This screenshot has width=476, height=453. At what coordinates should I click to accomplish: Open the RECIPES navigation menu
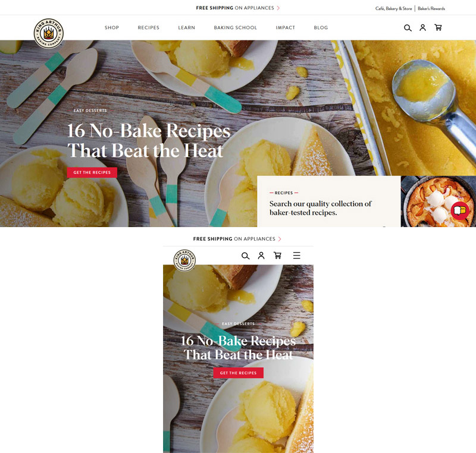coord(148,27)
